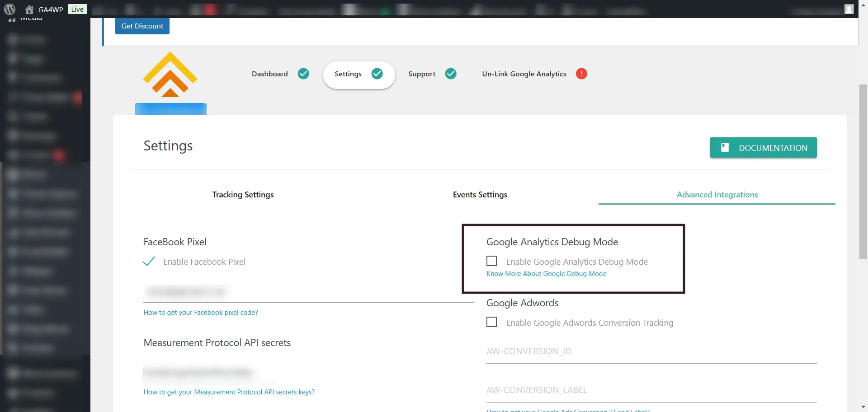Click the book icon on Documentation button

725,147
